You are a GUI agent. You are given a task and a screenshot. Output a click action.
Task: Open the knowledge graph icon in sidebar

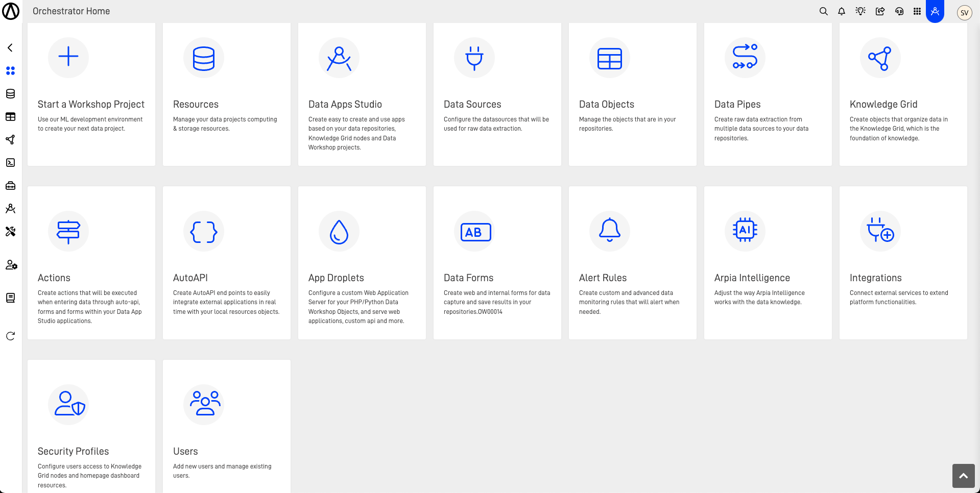click(10, 139)
